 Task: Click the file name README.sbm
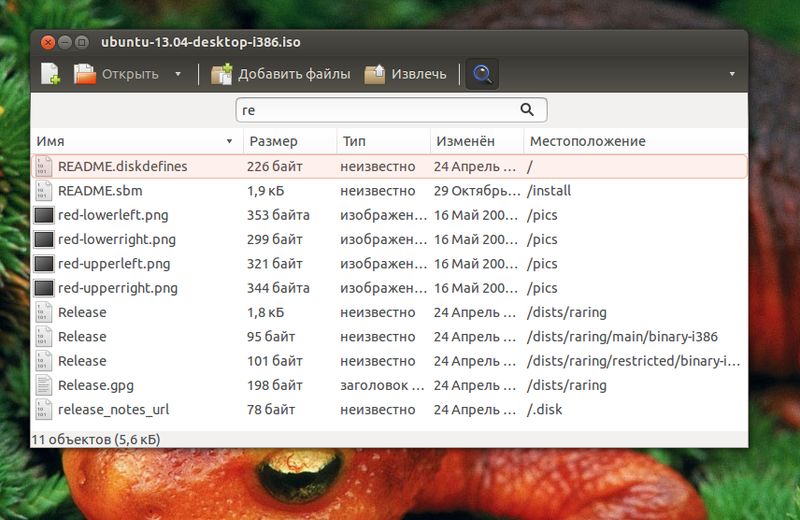pos(100,191)
